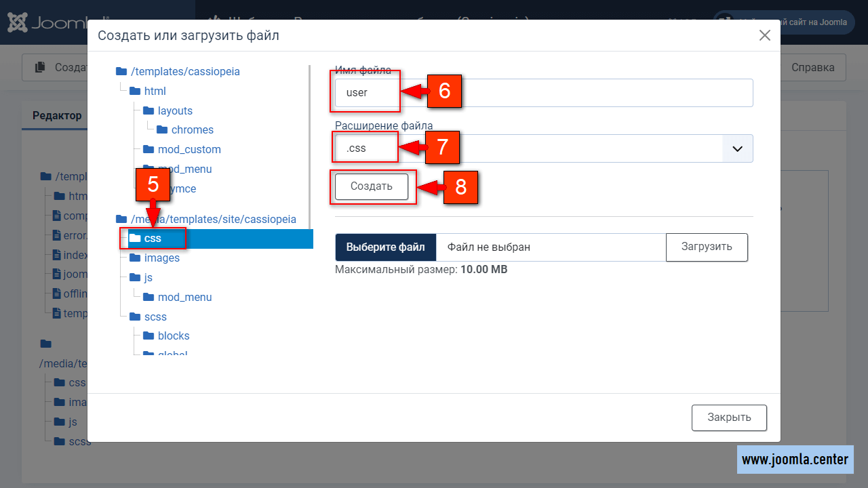Select the html folder under templates
This screenshot has width=868, height=488.
coord(155,91)
